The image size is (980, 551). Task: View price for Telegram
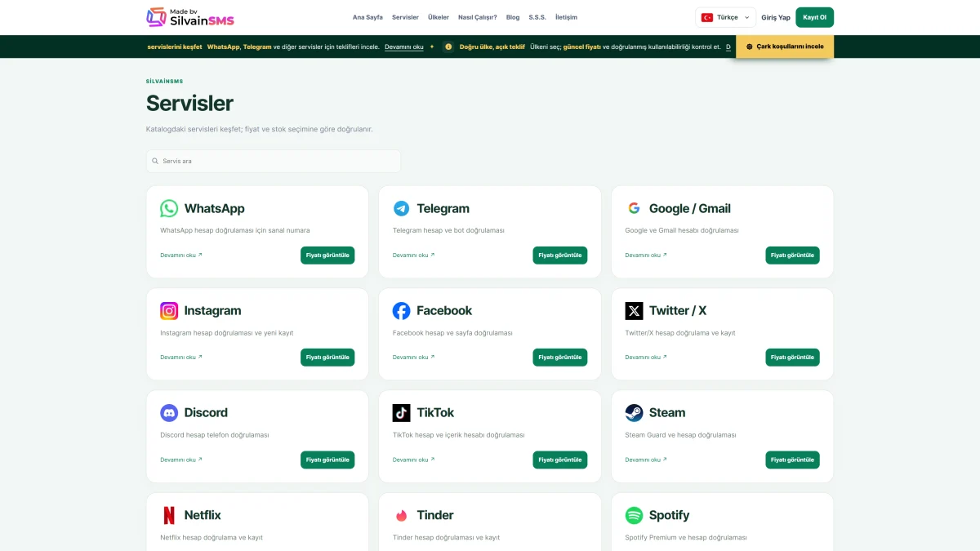coord(560,255)
